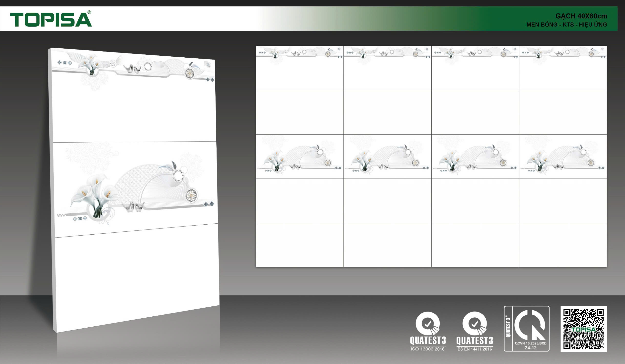Click the plain white bottom-right tile of the grid

563,245
